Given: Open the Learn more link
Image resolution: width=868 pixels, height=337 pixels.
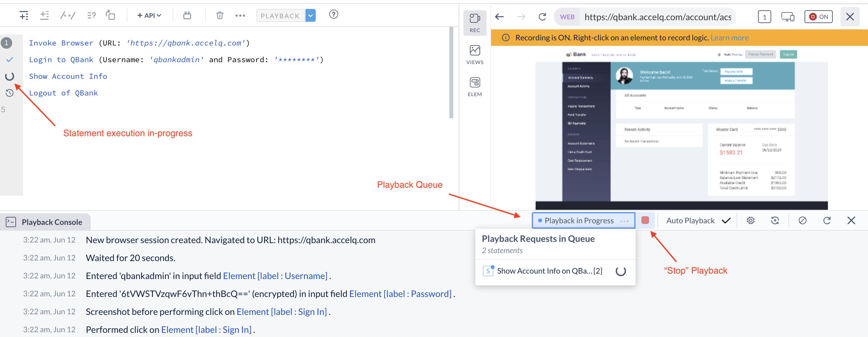Looking at the screenshot, I should [x=730, y=38].
